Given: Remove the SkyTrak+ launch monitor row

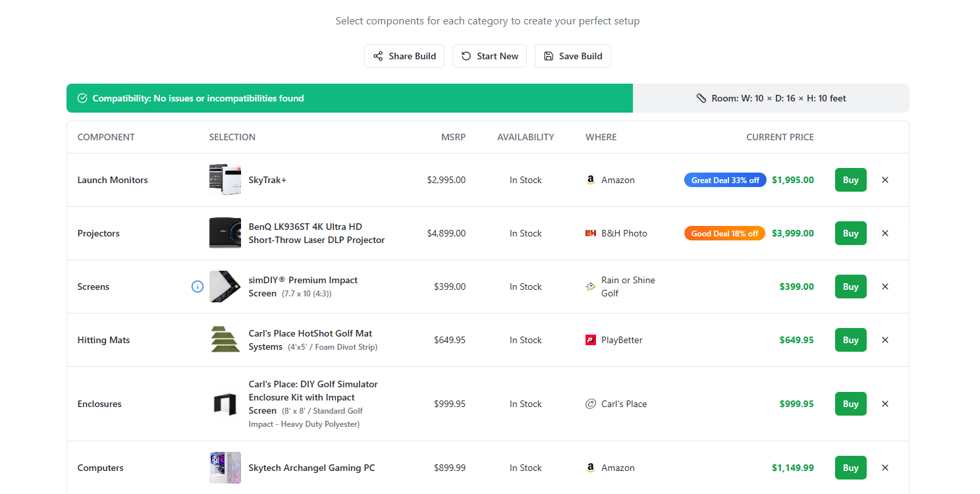Looking at the screenshot, I should (885, 180).
